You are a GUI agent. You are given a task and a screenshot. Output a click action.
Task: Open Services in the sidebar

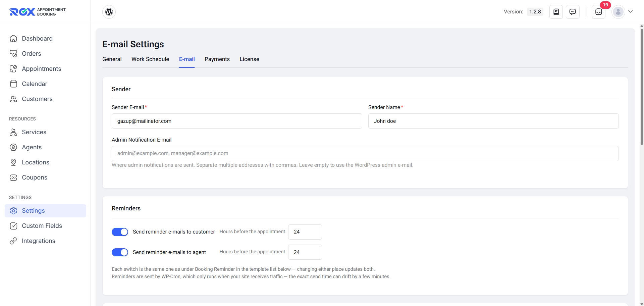(x=45, y=132)
